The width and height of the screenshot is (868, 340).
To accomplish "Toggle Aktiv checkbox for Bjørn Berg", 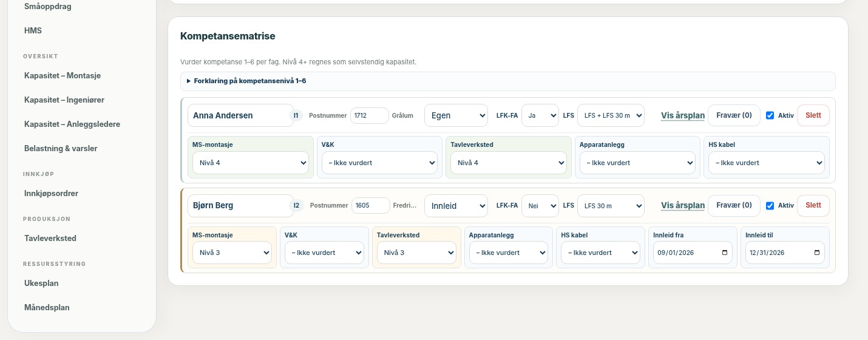I will click(x=770, y=205).
